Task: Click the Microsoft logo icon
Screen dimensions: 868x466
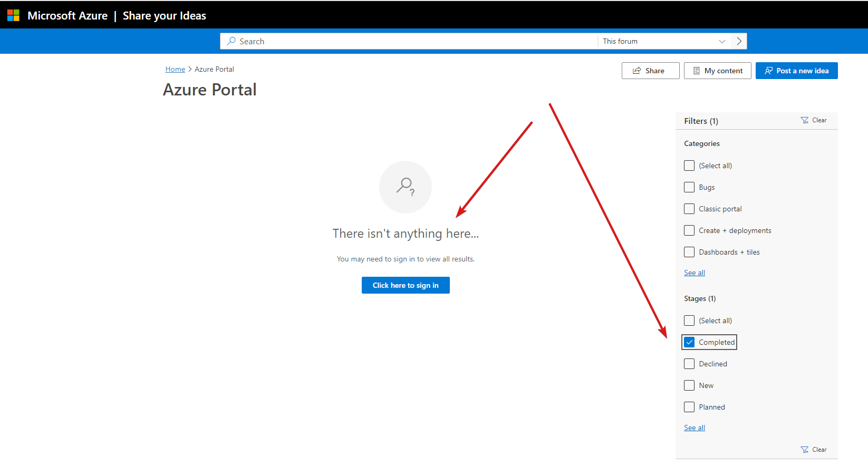Action: [x=13, y=15]
